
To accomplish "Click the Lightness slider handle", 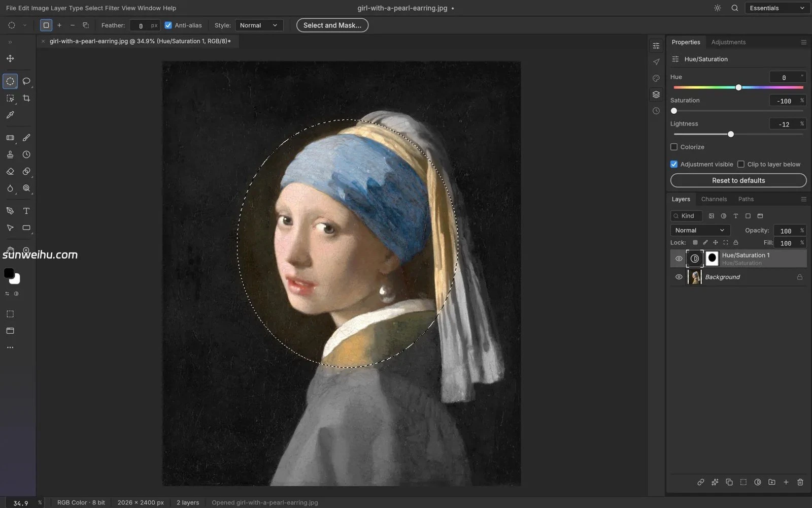I will coord(731,134).
